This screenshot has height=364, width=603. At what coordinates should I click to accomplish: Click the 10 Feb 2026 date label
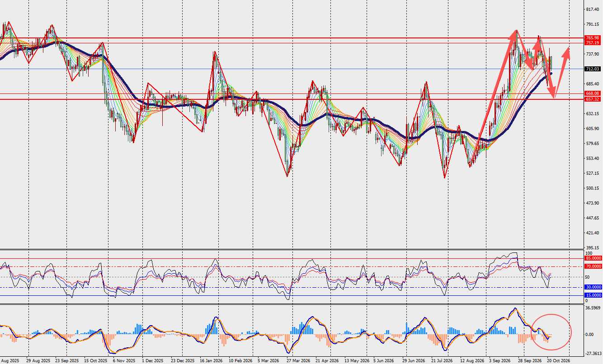pos(240,361)
